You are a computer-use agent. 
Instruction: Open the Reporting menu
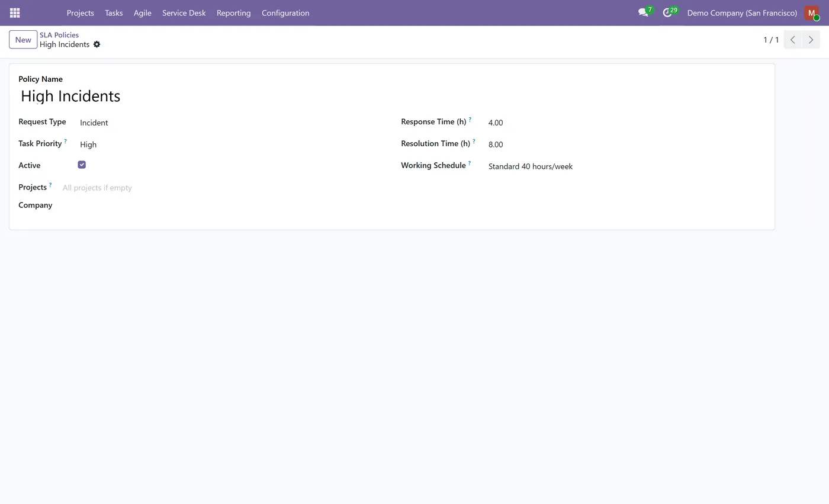point(233,12)
